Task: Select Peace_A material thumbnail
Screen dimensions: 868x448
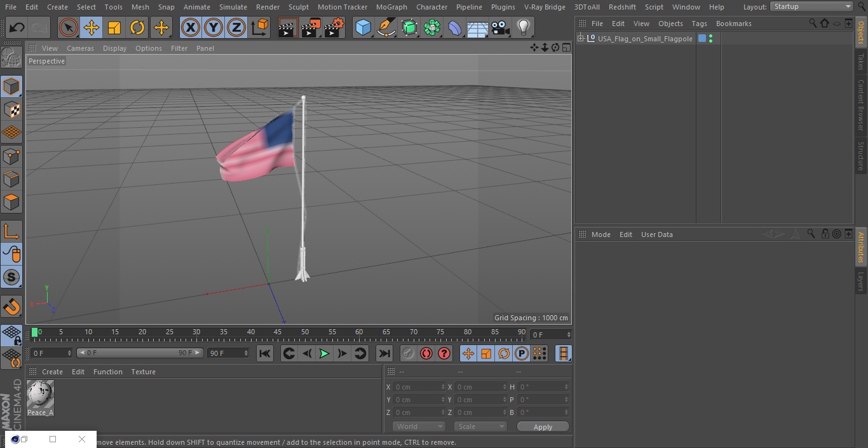Action: [x=40, y=395]
